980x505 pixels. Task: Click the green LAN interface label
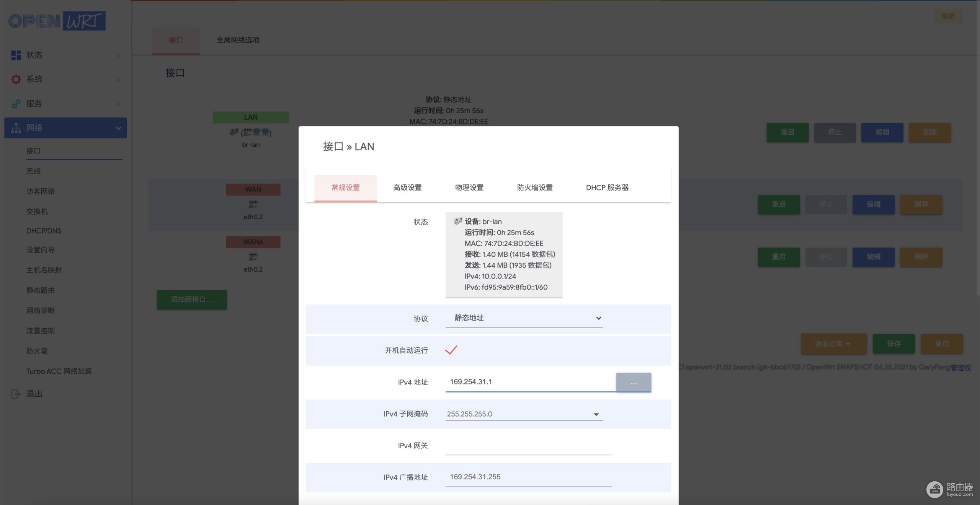click(251, 117)
